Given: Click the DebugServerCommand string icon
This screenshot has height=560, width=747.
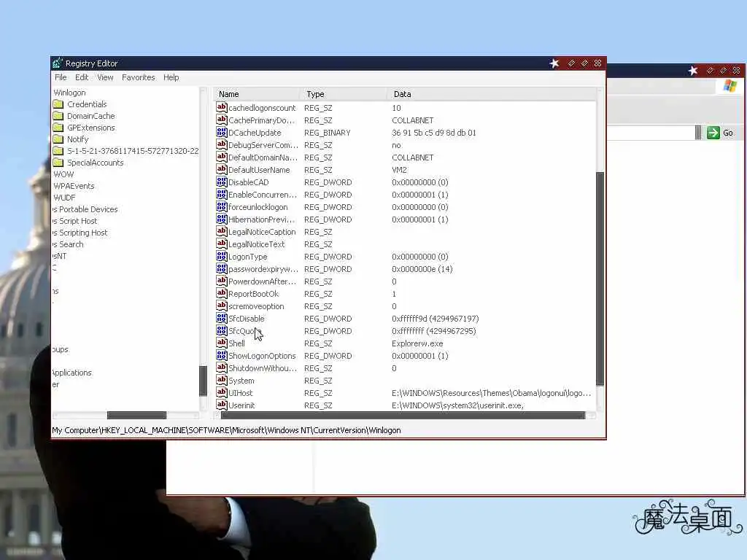Looking at the screenshot, I should coord(222,145).
